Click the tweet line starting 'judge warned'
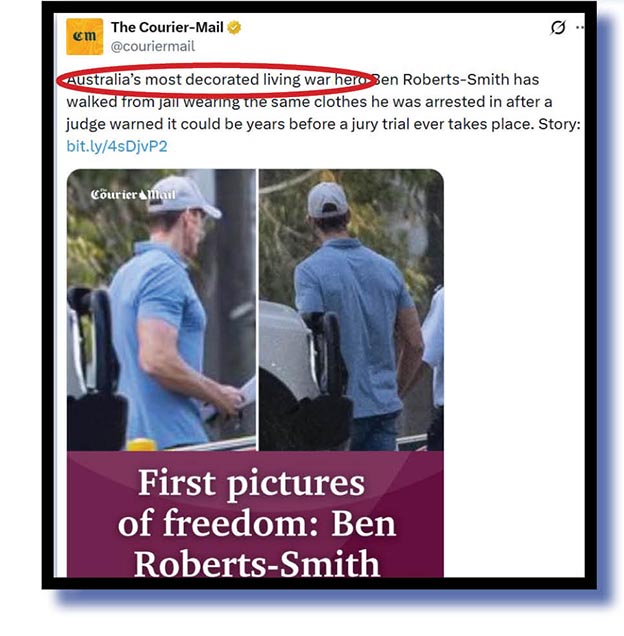Image resolution: width=624 pixels, height=636 pixels. 323,124
